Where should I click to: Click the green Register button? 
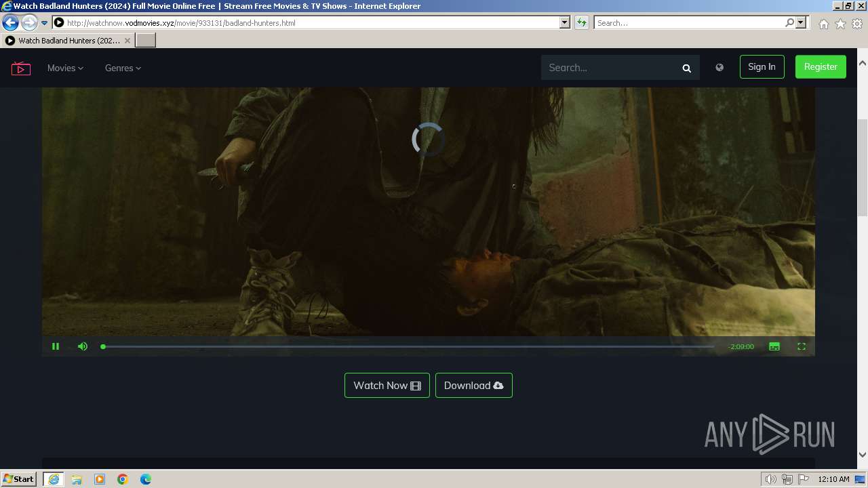point(821,66)
